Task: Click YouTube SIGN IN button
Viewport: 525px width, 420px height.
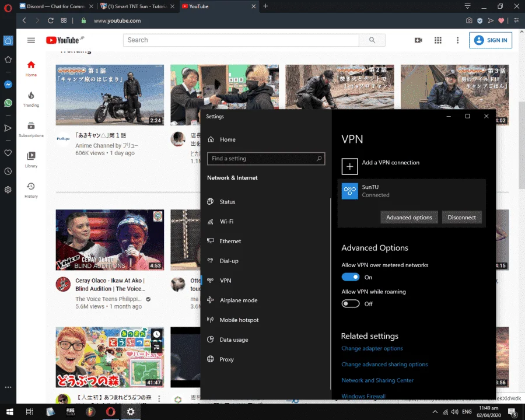Action: [490, 40]
